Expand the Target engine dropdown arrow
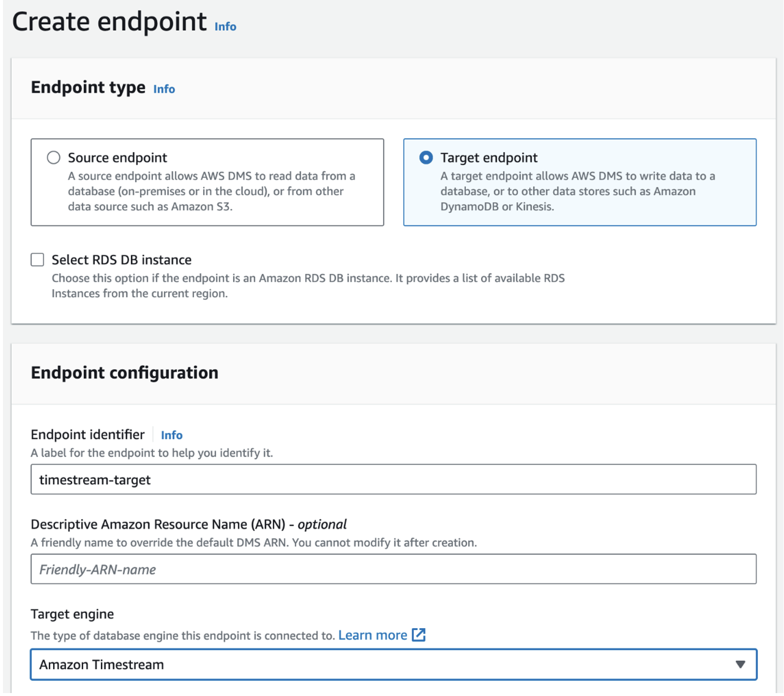The height and width of the screenshot is (696, 784). pos(740,665)
